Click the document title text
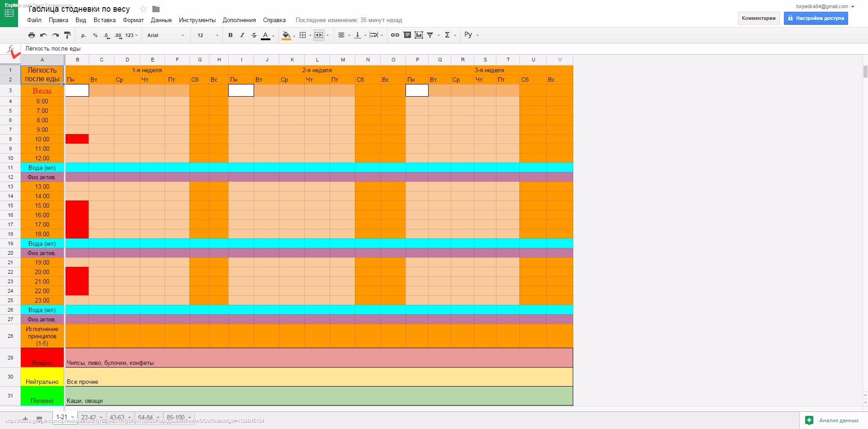868x429 pixels. (x=79, y=9)
